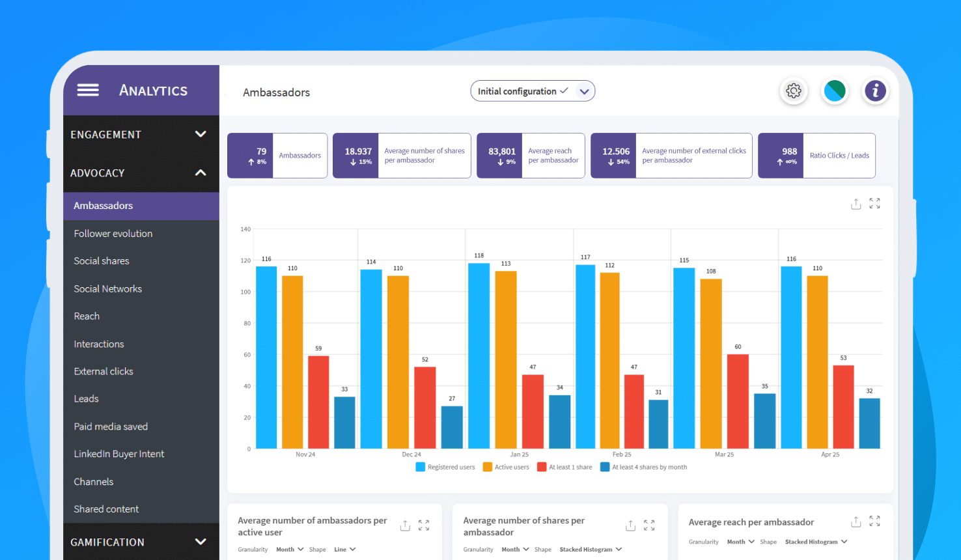Image resolution: width=961 pixels, height=560 pixels.
Task: Click Apr 25 At least 4 shares bar (32)
Action: [x=869, y=423]
